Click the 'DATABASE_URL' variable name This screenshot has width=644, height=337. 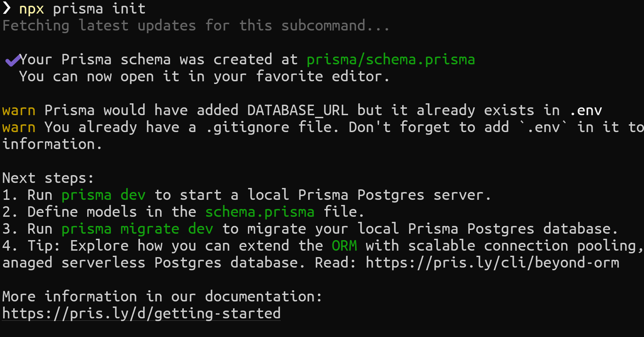click(x=298, y=111)
